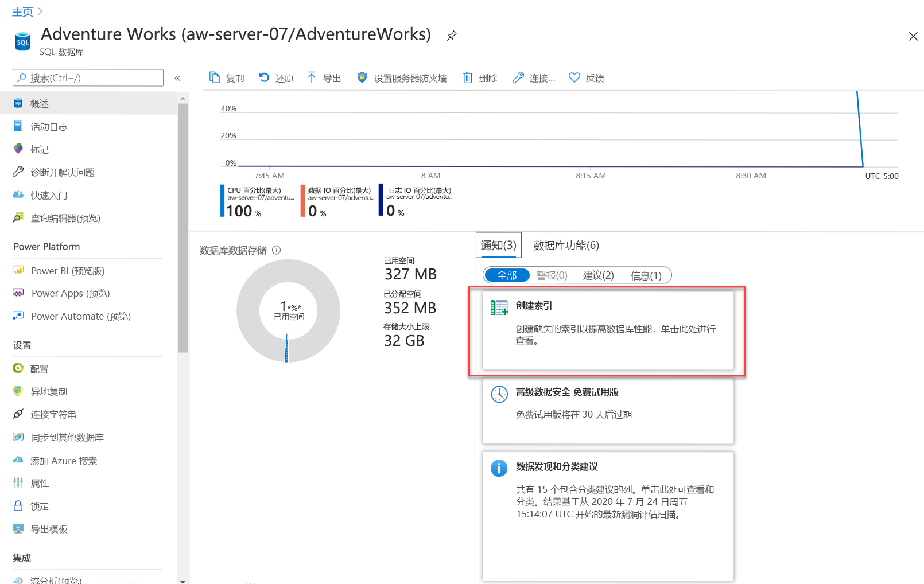Screen dimensions: 924x584
Task: Click the 配置 icon in settings
Action: [18, 368]
